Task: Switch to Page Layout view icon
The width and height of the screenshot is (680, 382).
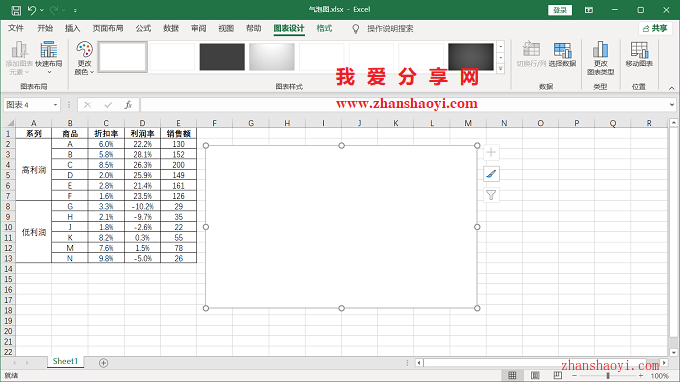Action: click(535, 375)
